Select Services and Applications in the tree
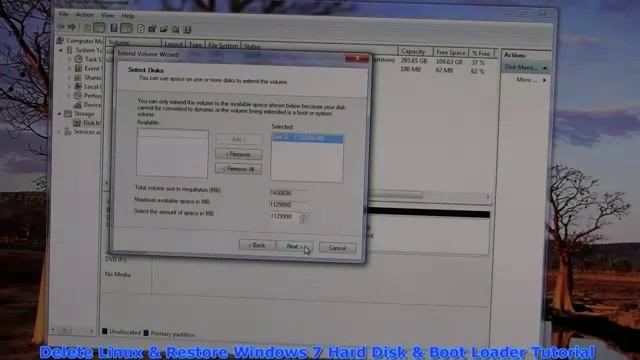 click(83, 132)
